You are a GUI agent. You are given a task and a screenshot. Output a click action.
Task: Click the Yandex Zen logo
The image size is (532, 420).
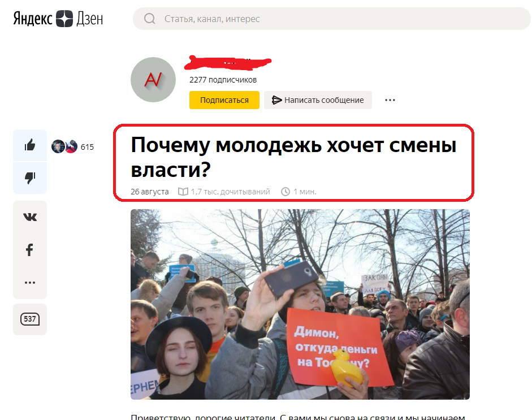(58, 18)
